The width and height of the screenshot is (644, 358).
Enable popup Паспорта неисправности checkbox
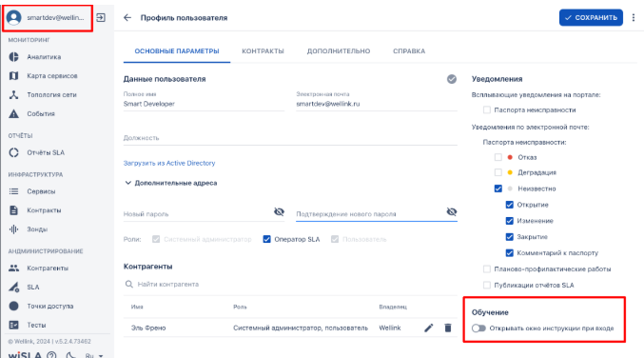coord(487,109)
